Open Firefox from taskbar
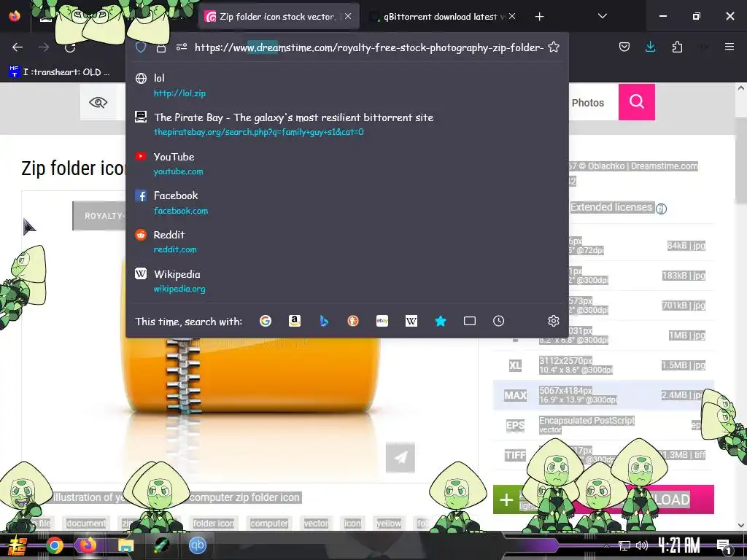The image size is (747, 560). (x=88, y=545)
